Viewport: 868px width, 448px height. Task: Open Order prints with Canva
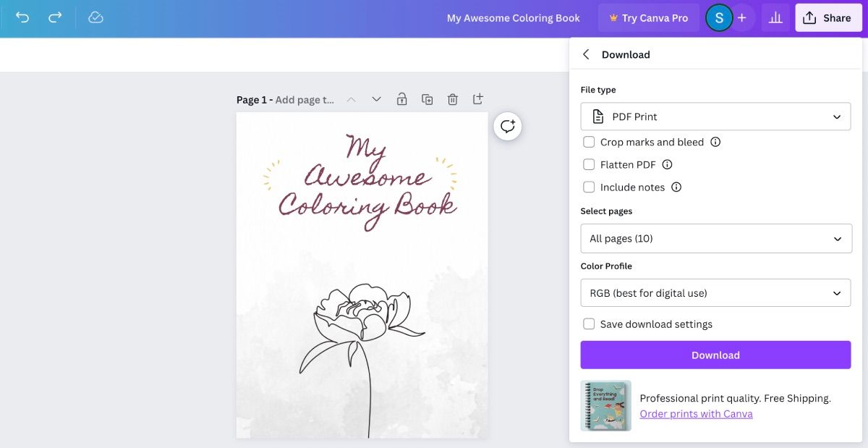[x=696, y=413]
